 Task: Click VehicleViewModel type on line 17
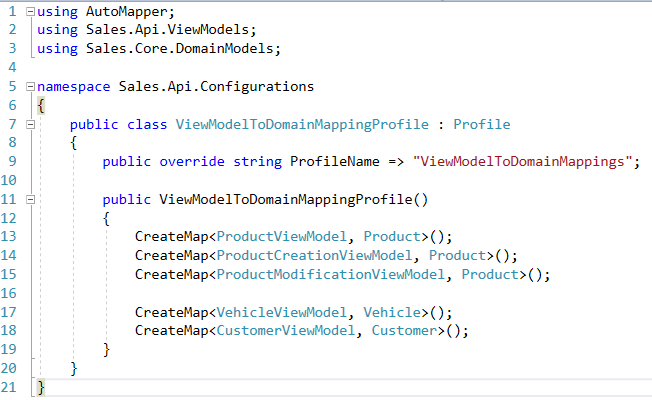point(282,312)
